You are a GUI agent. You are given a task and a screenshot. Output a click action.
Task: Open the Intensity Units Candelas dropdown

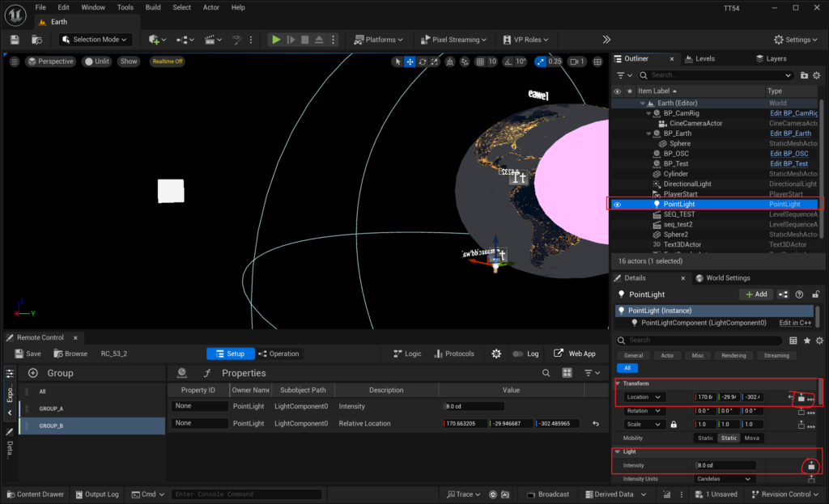[724, 479]
